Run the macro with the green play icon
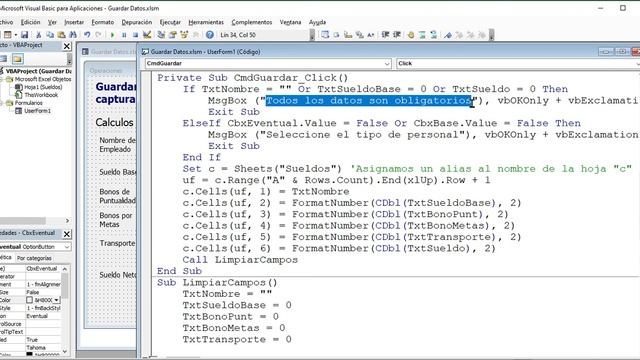640x360 pixels. pos(112,35)
